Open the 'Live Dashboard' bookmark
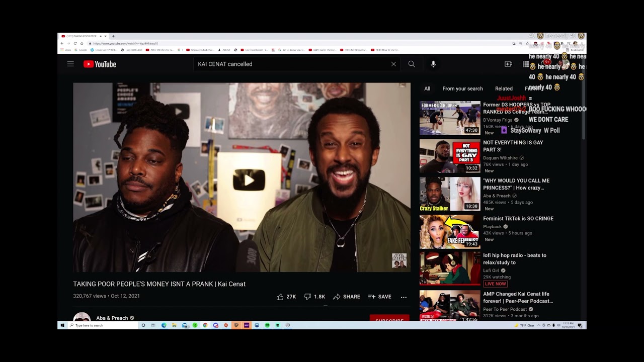The image size is (644, 362). point(254,50)
